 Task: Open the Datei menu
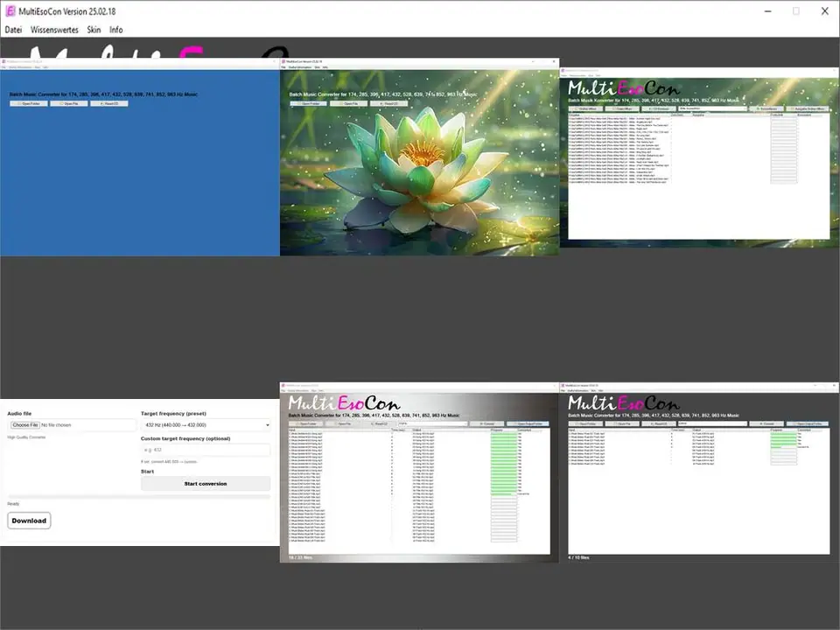(x=13, y=29)
